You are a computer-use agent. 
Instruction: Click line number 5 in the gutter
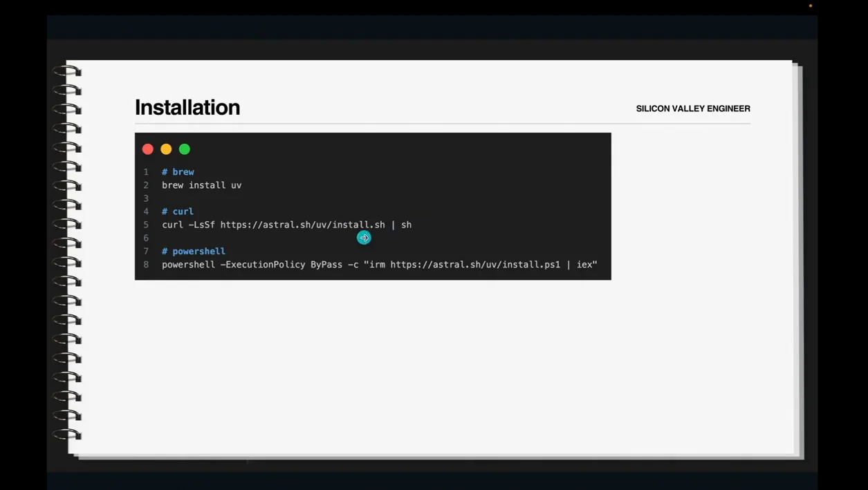(x=146, y=225)
